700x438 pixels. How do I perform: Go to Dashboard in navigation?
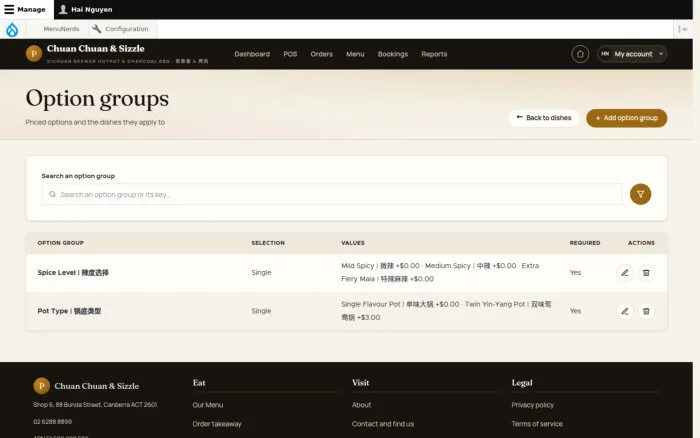point(252,54)
